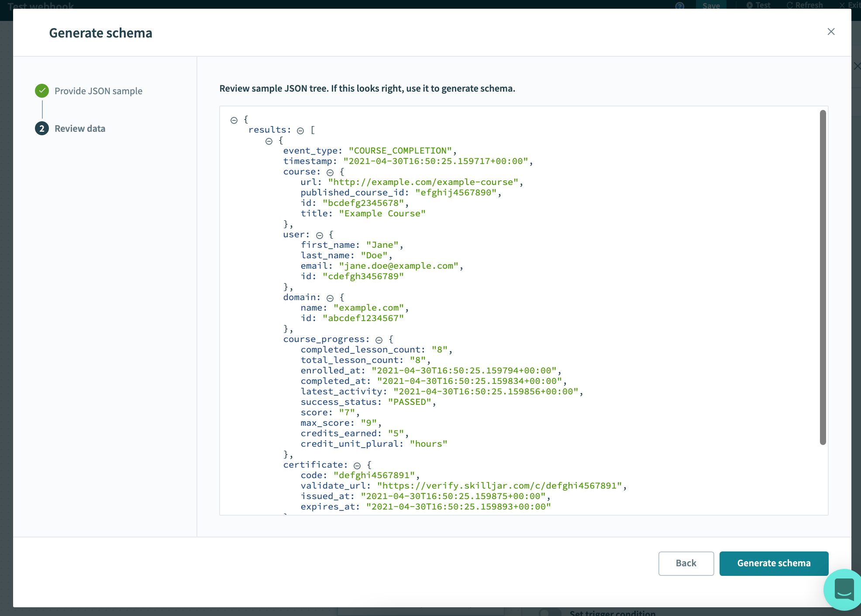The height and width of the screenshot is (616, 861).
Task: Collapse the results array
Action: pyautogui.click(x=300, y=130)
